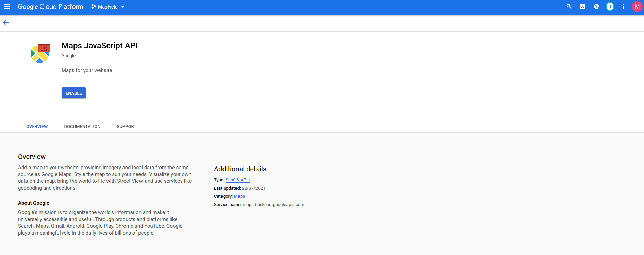
Task: Click the 'Maps for your website' tagline
Action: 87,70
